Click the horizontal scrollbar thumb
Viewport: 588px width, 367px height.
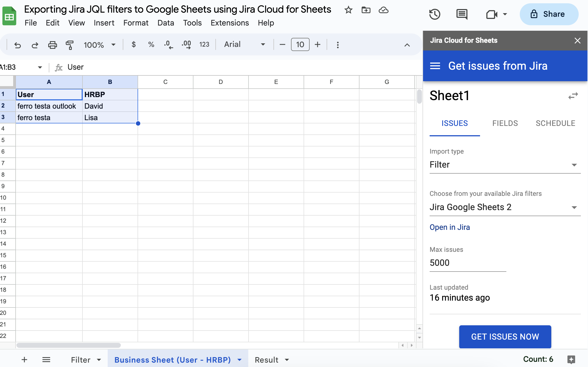point(68,345)
